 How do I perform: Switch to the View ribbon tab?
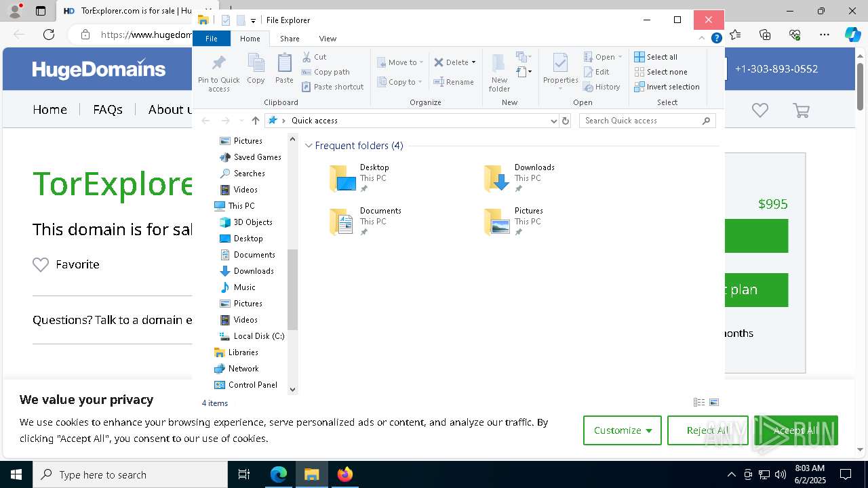(328, 39)
